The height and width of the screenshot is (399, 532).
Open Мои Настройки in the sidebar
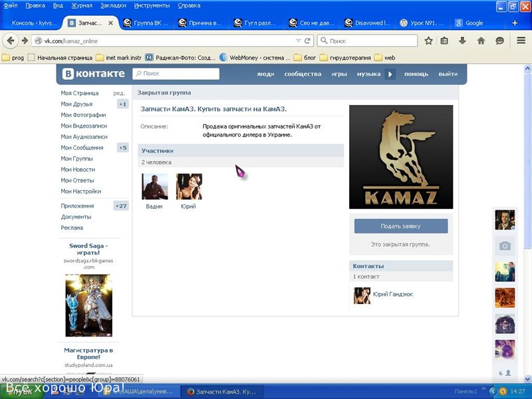pos(80,191)
